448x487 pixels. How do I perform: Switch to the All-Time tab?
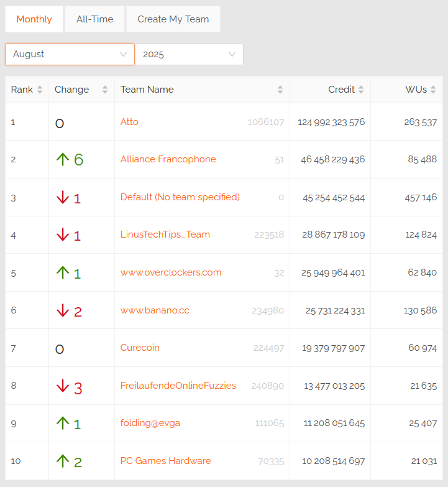94,19
